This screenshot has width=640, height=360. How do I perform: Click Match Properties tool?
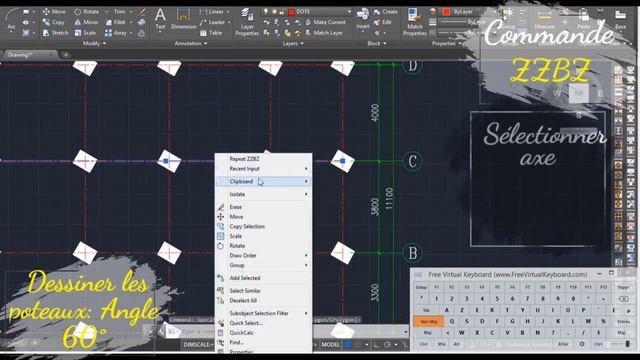click(415, 22)
